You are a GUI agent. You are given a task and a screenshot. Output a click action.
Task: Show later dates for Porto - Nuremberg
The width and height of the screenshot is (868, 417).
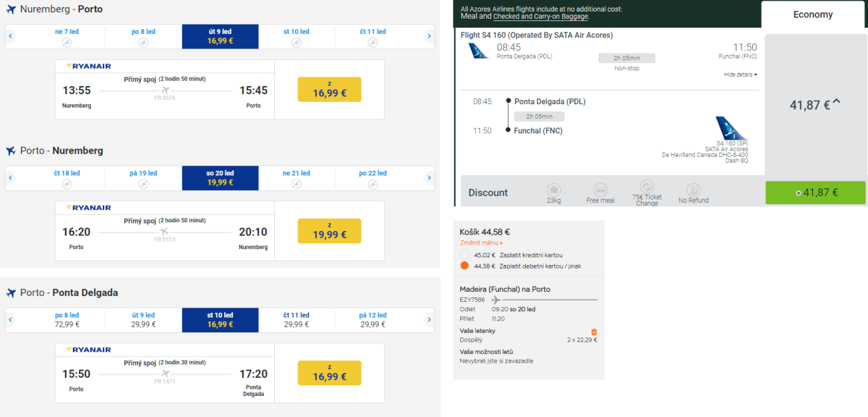pos(429,177)
